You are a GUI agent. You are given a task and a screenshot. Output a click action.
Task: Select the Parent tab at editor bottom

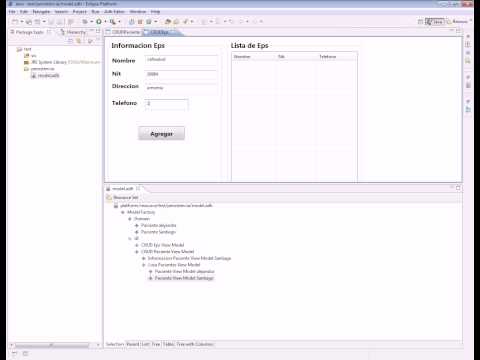132,344
